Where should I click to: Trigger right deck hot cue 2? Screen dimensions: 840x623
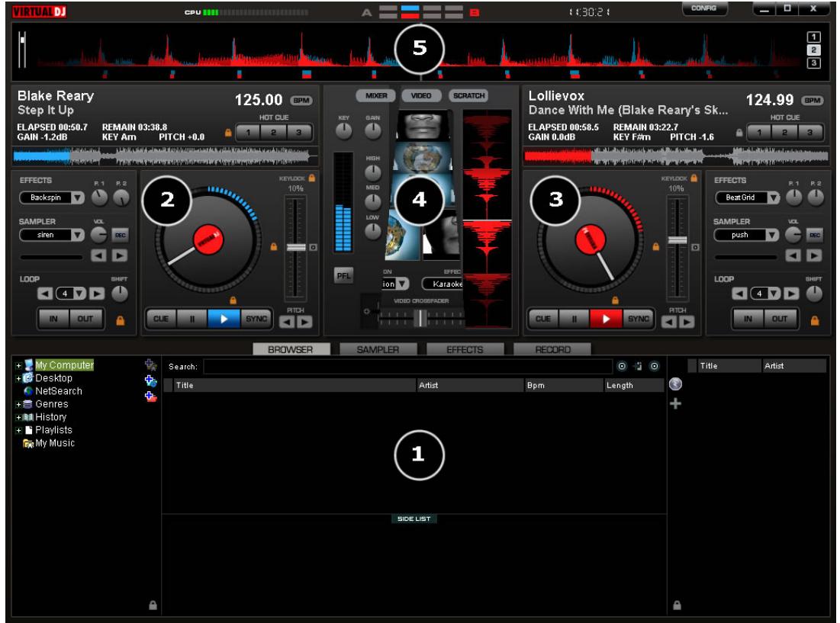[784, 132]
